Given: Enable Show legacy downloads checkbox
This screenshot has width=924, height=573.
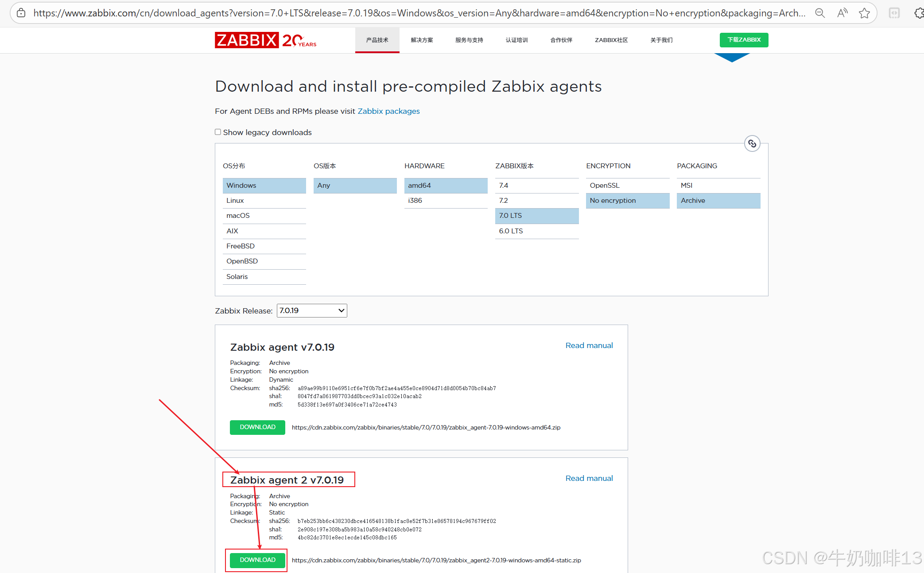Looking at the screenshot, I should click(218, 132).
